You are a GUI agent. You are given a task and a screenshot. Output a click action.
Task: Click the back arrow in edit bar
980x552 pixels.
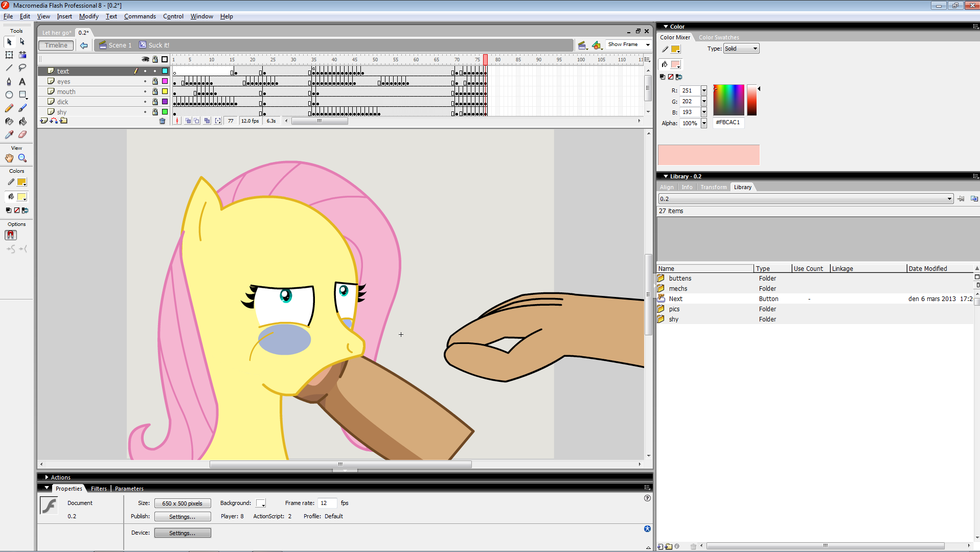(x=84, y=45)
